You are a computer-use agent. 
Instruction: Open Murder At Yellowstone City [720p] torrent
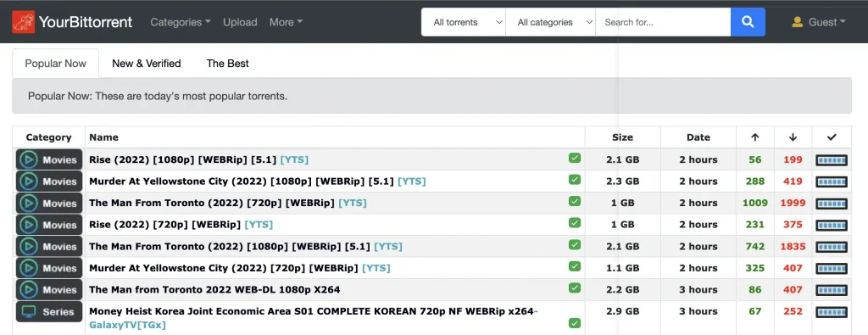[x=240, y=268]
